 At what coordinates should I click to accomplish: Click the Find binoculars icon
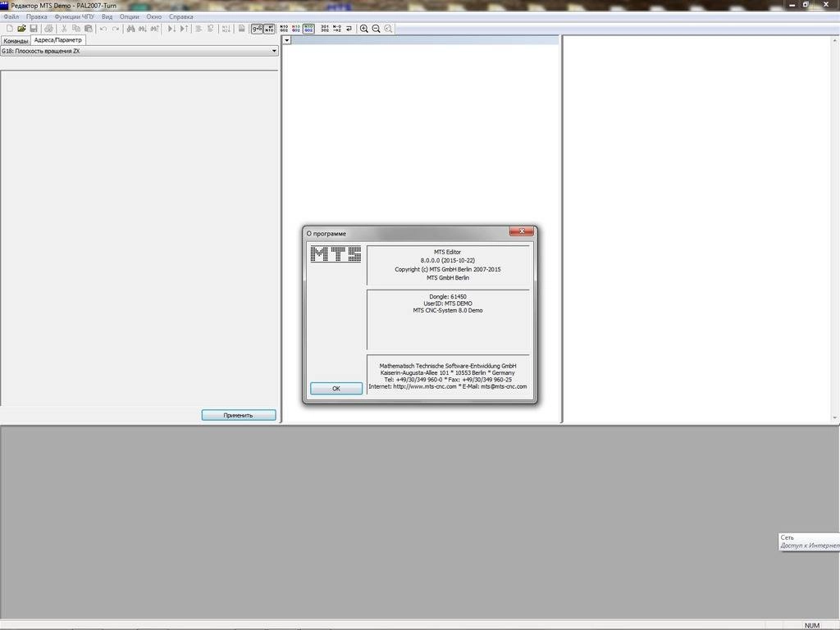[130, 29]
